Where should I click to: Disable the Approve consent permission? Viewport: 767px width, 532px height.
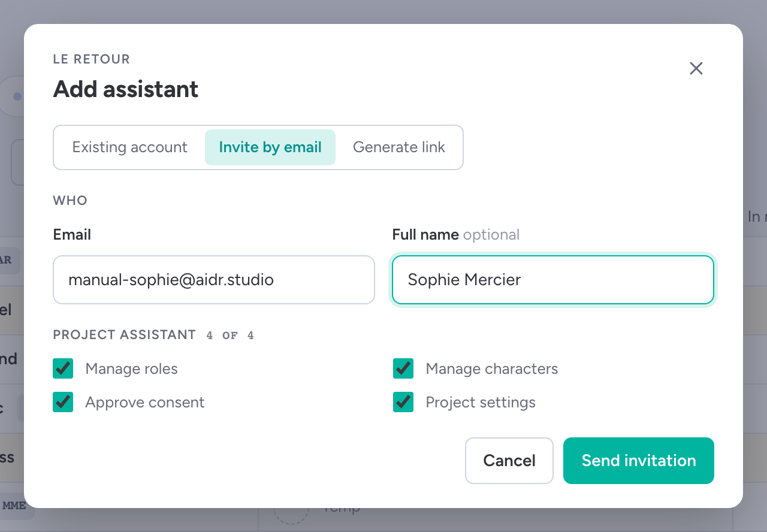(63, 402)
